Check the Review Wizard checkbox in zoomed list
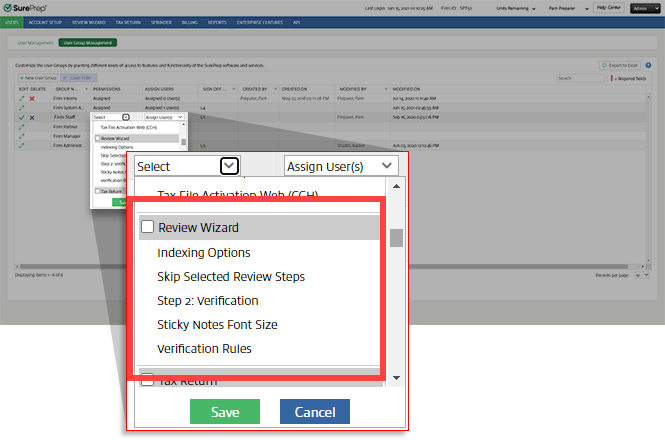 pyautogui.click(x=147, y=228)
